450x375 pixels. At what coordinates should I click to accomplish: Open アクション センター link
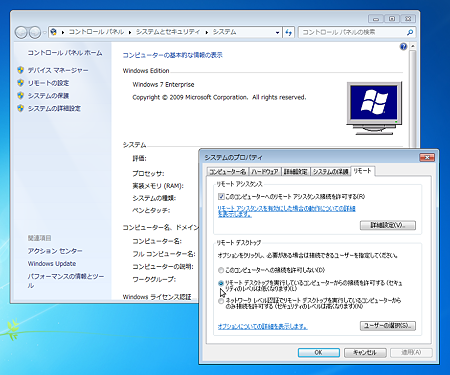(x=55, y=251)
